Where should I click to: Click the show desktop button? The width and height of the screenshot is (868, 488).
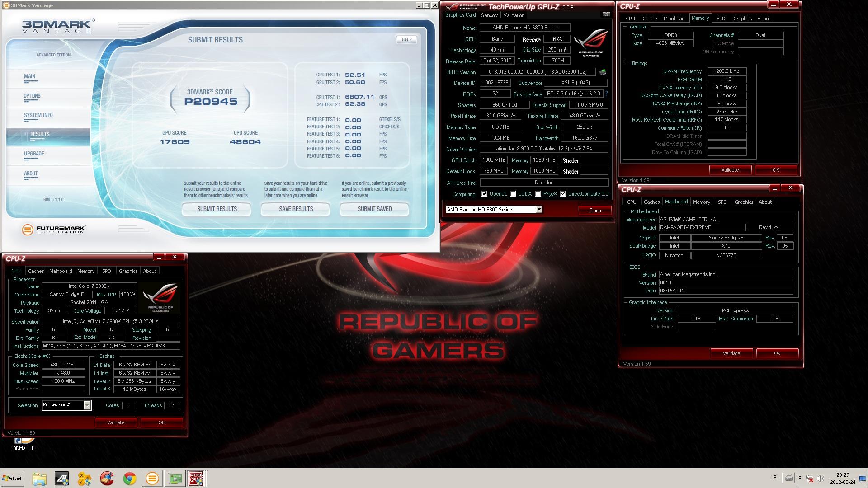863,479
